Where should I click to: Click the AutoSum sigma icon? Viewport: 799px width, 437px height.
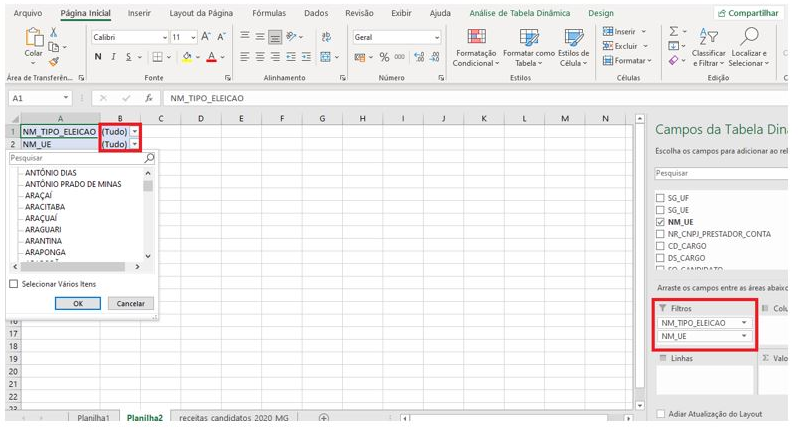[x=673, y=32]
